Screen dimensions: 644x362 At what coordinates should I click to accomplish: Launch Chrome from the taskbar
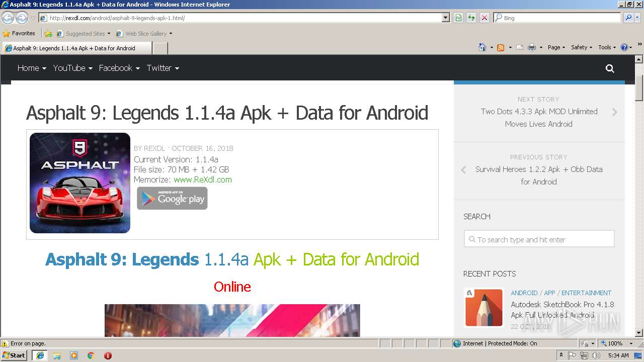coord(91,355)
